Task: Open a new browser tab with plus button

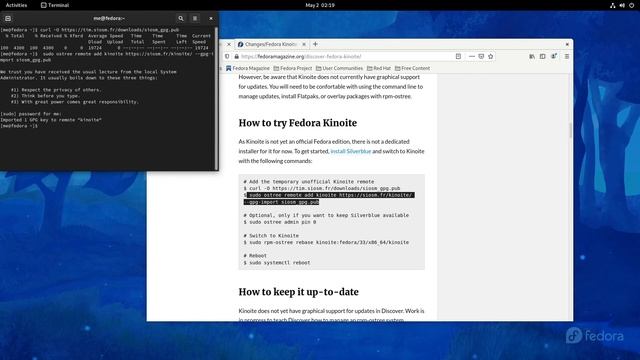Action: pos(315,44)
